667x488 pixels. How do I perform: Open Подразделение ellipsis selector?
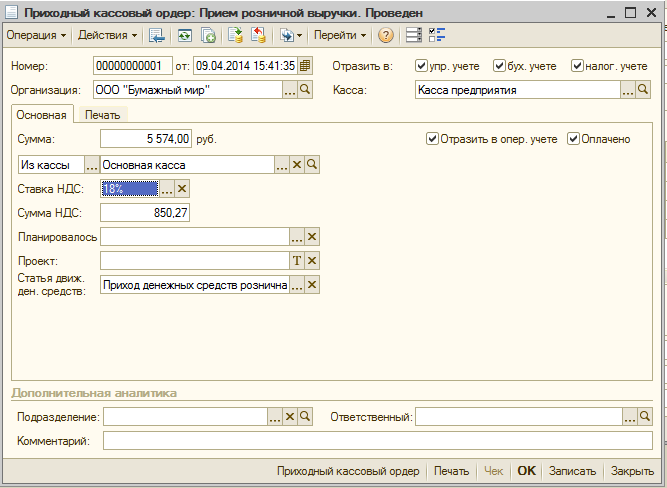point(275,417)
